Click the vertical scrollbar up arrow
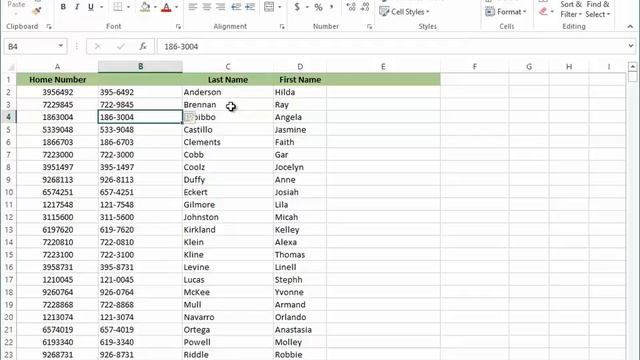 click(x=632, y=66)
